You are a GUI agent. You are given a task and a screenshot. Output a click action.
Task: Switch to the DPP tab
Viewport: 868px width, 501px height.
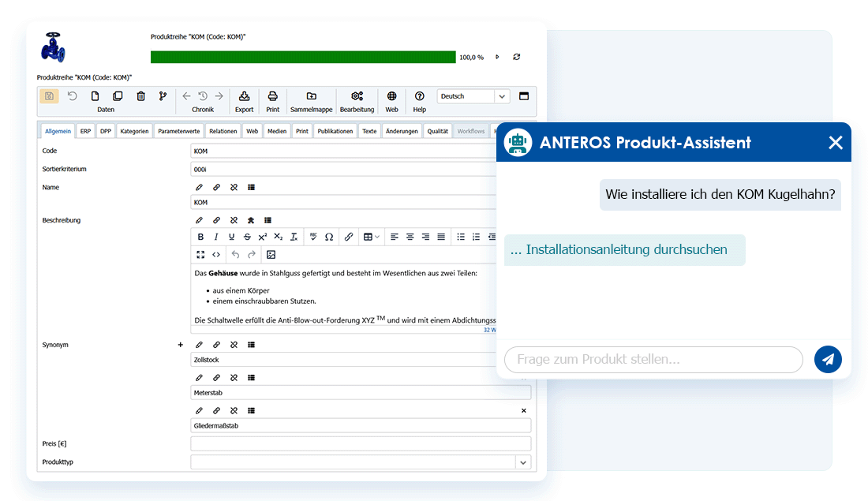click(x=106, y=131)
